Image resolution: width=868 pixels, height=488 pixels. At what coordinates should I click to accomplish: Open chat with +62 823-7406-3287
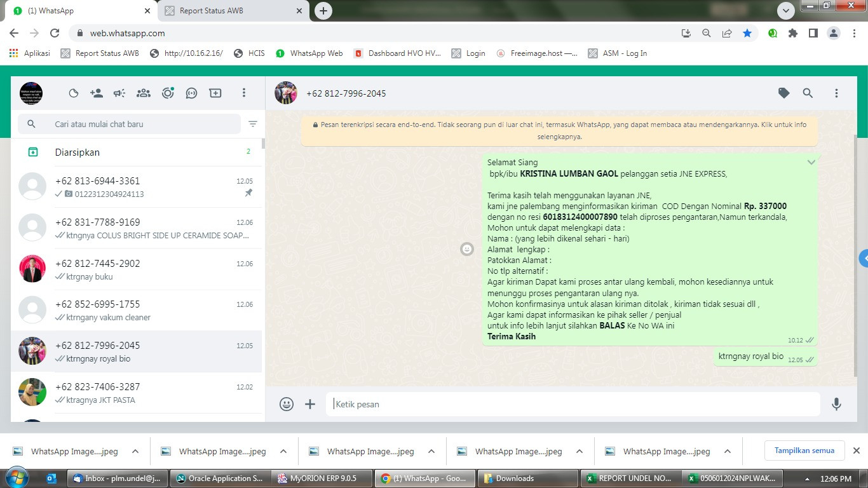(x=136, y=393)
